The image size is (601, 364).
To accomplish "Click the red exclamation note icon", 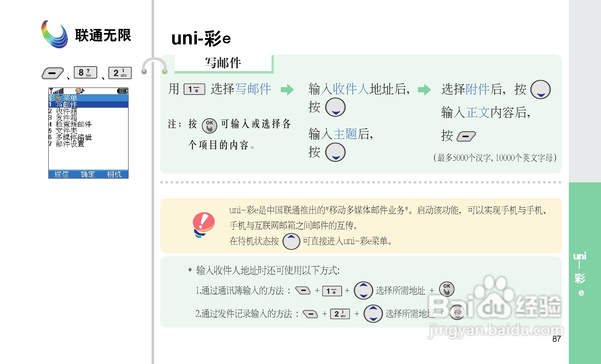I will [x=203, y=224].
